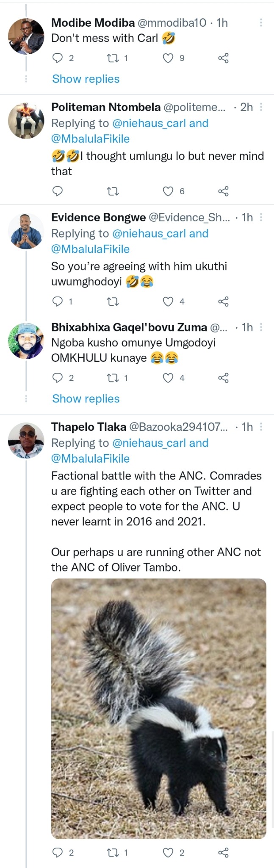Reply to Thapelo Tlaka's tweet

[57, 853]
